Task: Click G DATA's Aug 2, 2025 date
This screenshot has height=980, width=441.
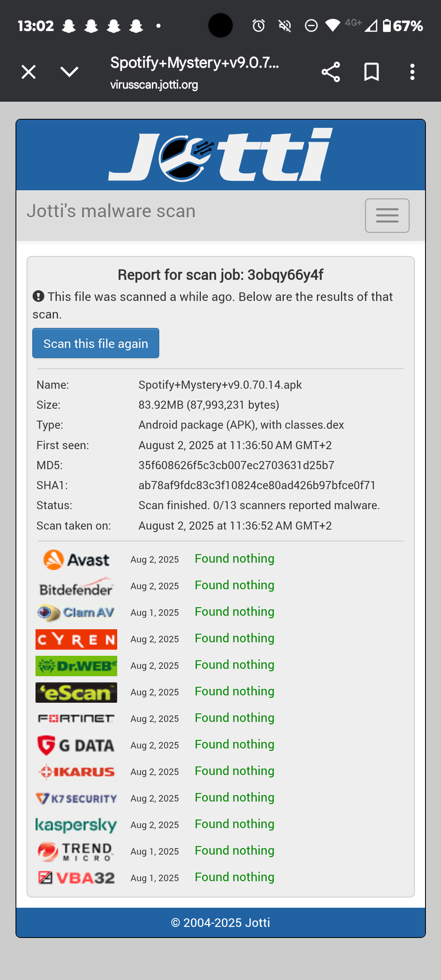Action: pos(155,746)
